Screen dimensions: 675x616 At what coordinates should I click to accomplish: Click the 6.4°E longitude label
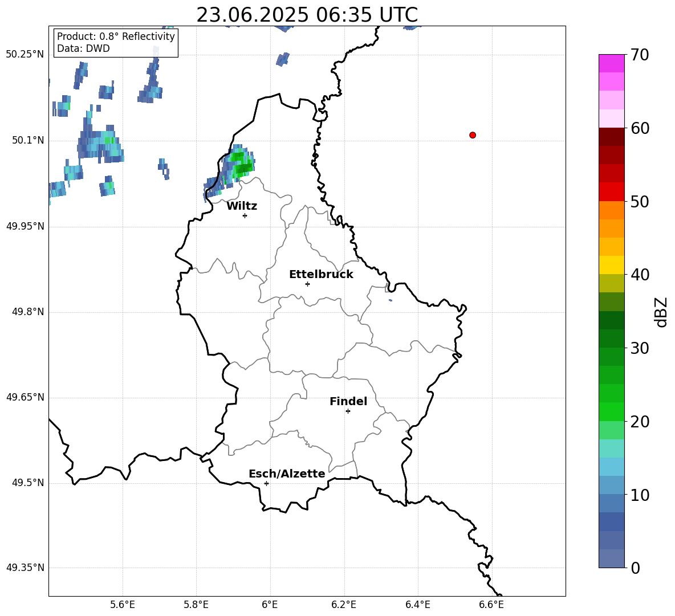418,605
